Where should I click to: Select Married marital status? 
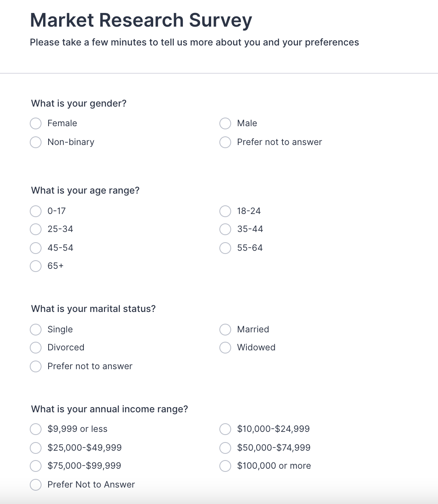click(x=225, y=330)
